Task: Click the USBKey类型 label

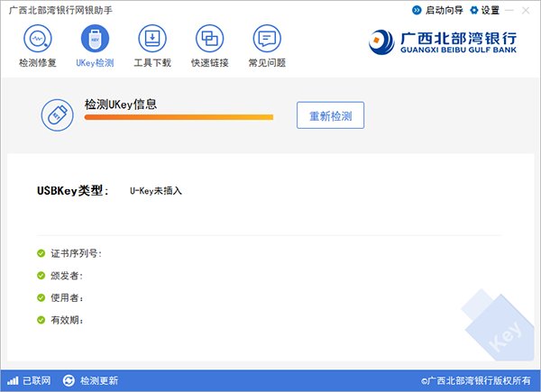Action: coord(73,191)
